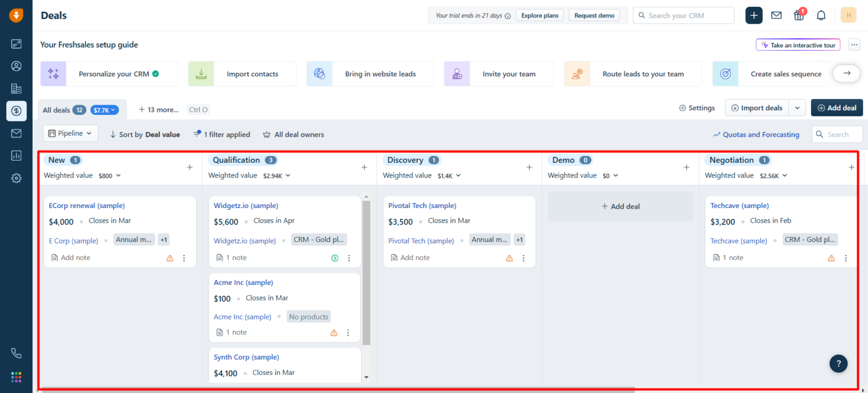Click the setup guide next arrow
This screenshot has width=868, height=393.
(847, 74)
